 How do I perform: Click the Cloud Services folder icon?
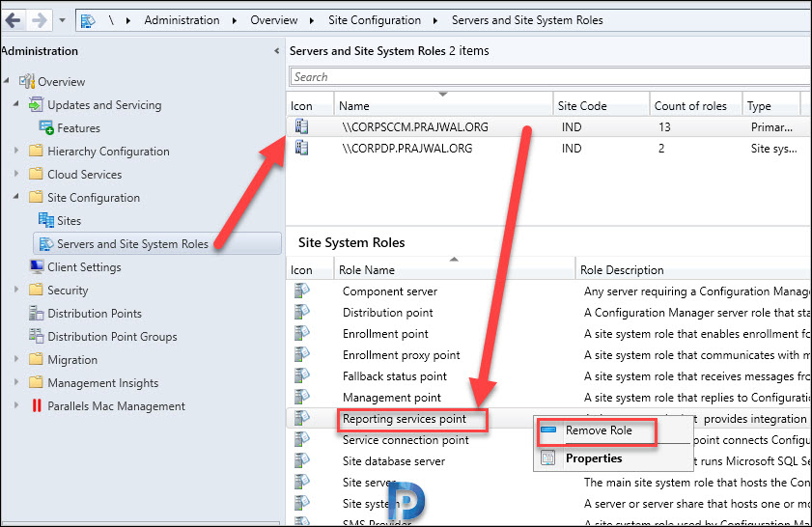[36, 174]
